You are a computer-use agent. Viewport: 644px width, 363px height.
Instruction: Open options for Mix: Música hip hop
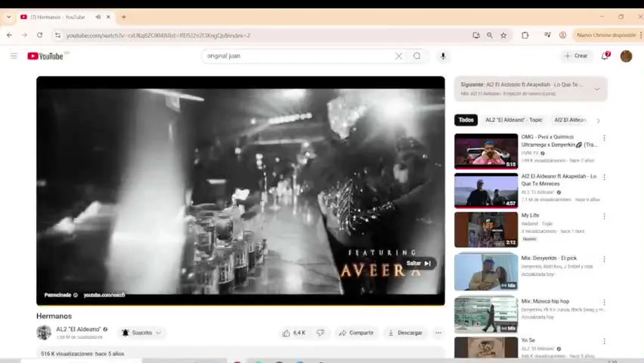click(604, 302)
